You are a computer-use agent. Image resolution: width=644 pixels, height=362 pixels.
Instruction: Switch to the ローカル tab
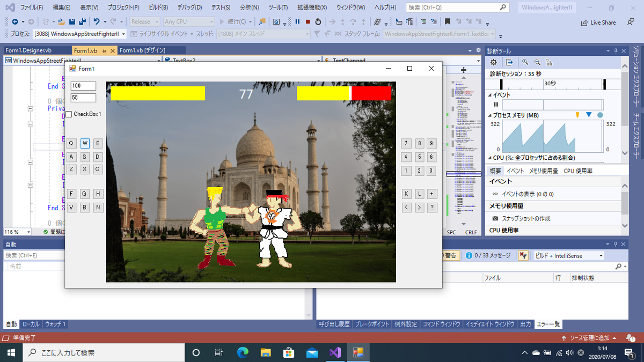point(31,324)
